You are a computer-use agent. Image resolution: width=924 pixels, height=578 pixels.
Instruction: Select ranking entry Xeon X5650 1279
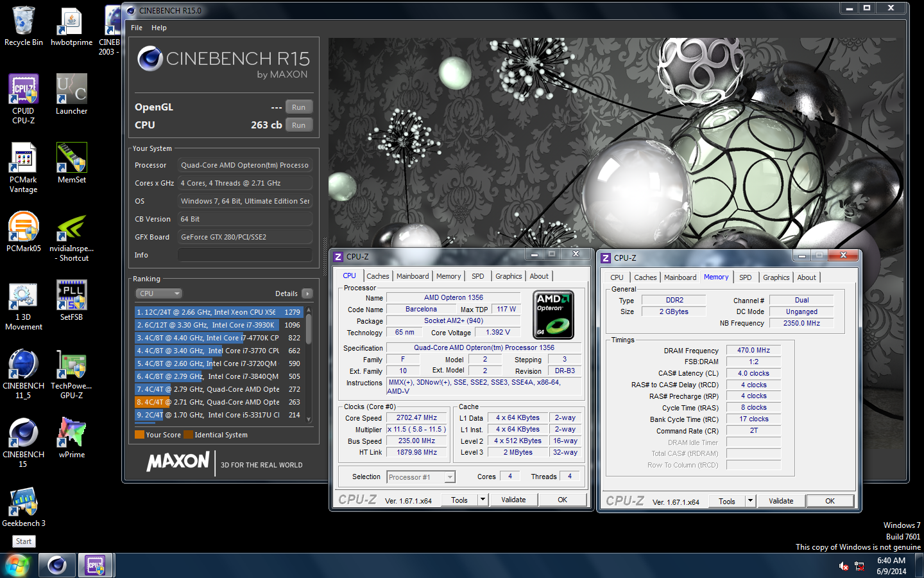[x=219, y=312]
